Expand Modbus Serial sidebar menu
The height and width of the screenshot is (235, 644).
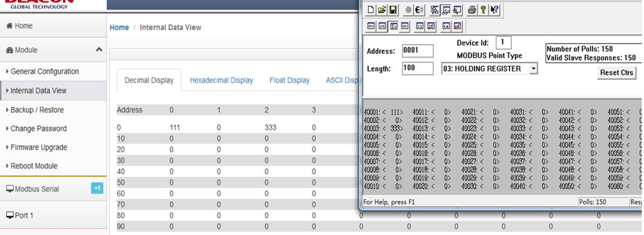pyautogui.click(x=53, y=189)
